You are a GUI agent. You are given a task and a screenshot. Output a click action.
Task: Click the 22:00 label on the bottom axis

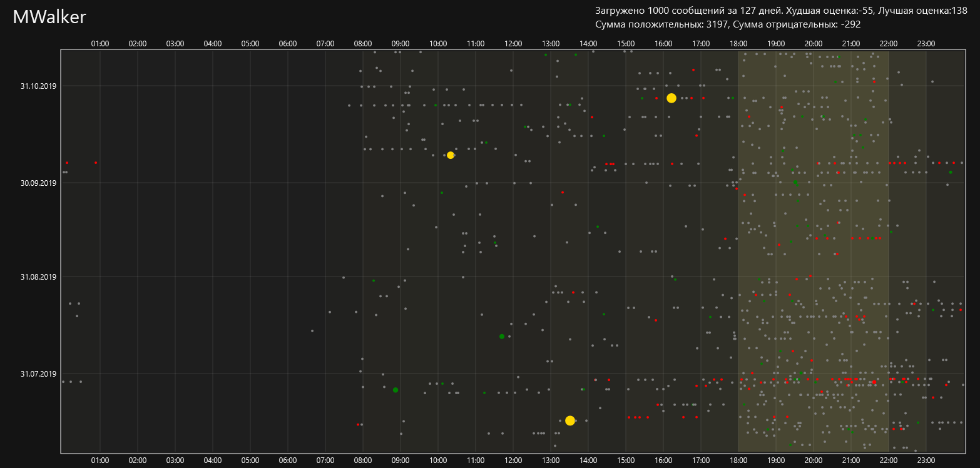[x=889, y=460]
